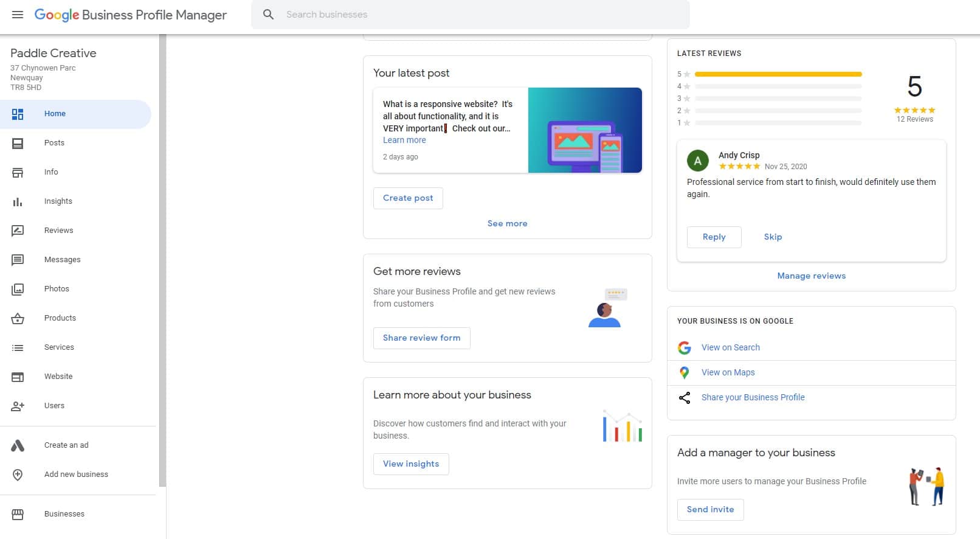The height and width of the screenshot is (539, 980).
Task: Reply to Andy Crisp's review
Action: click(714, 237)
